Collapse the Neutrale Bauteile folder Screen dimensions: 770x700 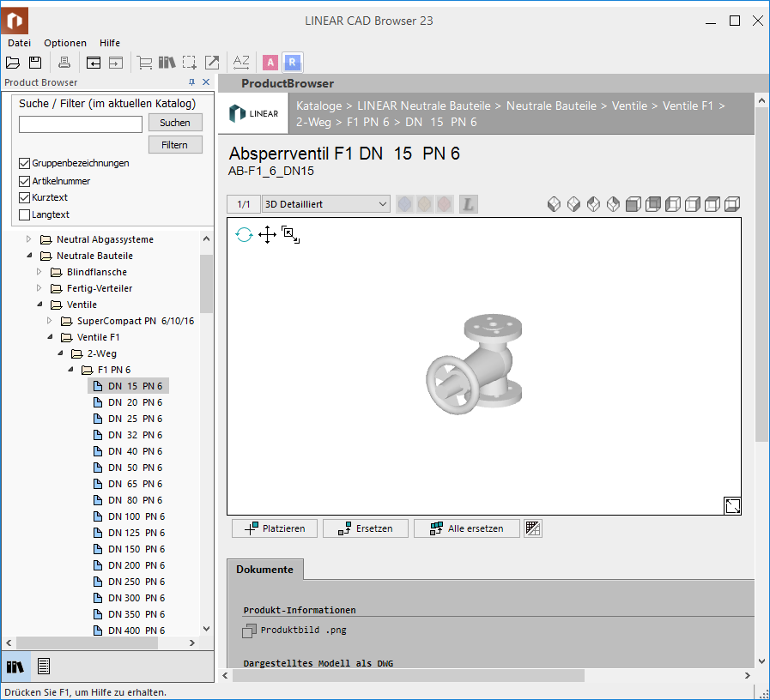pyautogui.click(x=29, y=256)
